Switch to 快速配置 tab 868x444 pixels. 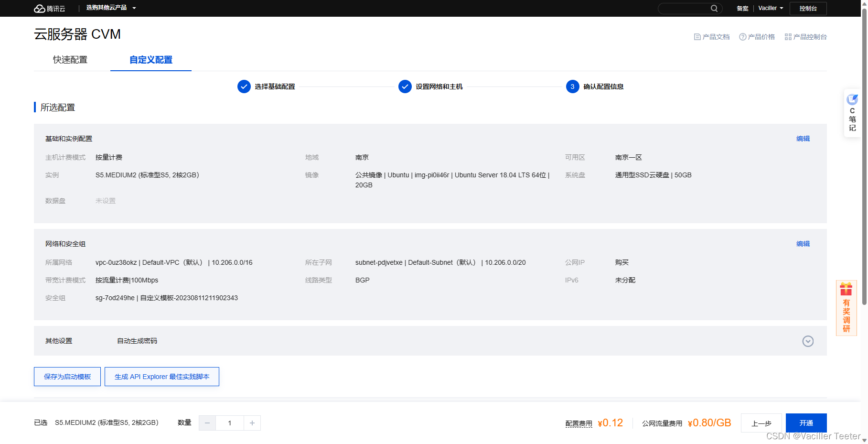coord(70,60)
